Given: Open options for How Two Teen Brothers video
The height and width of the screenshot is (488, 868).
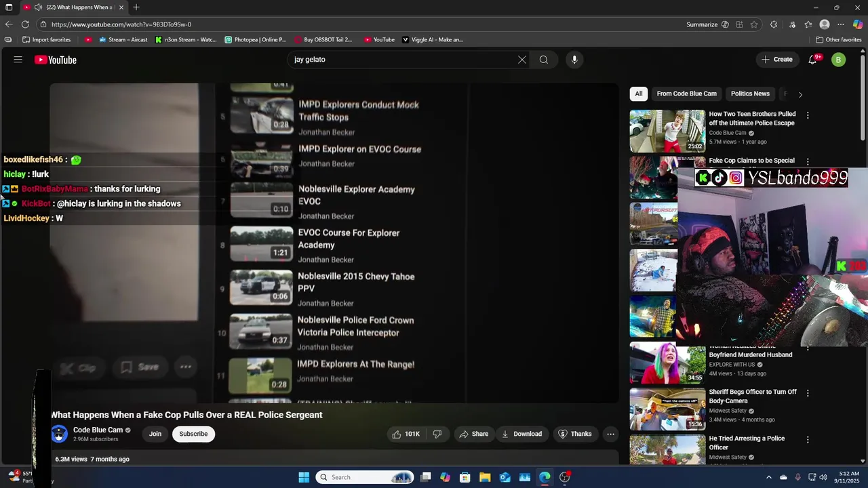Looking at the screenshot, I should click(x=808, y=115).
